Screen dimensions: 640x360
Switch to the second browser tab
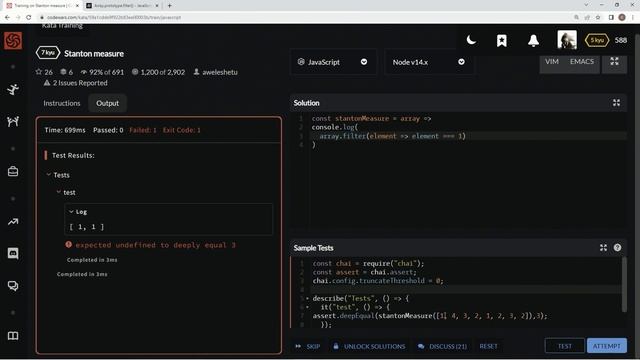[x=122, y=6]
